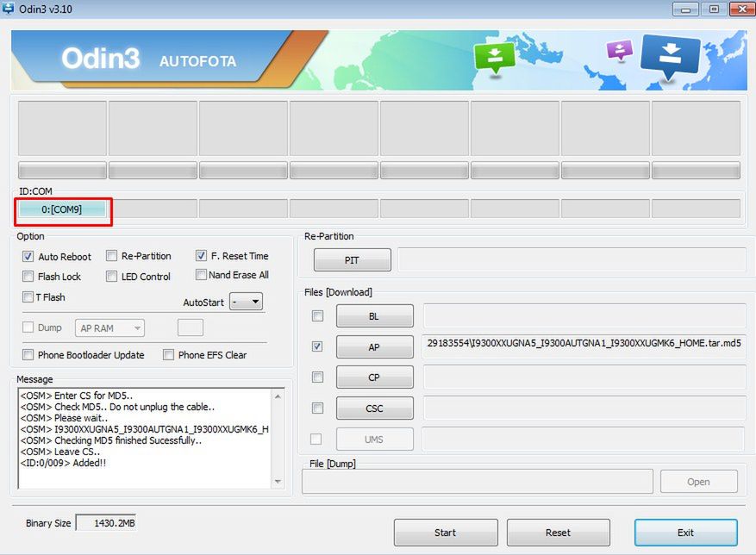This screenshot has height=555, width=756.
Task: Click the BL file path field
Action: tap(584, 315)
